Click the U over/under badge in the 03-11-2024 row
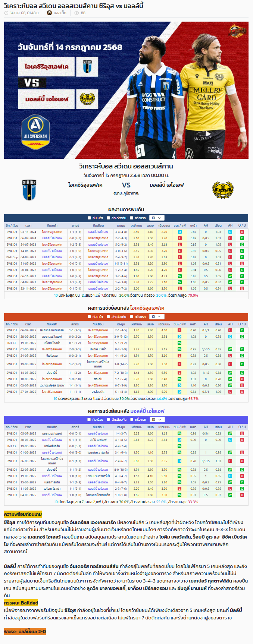 [x=242, y=232]
